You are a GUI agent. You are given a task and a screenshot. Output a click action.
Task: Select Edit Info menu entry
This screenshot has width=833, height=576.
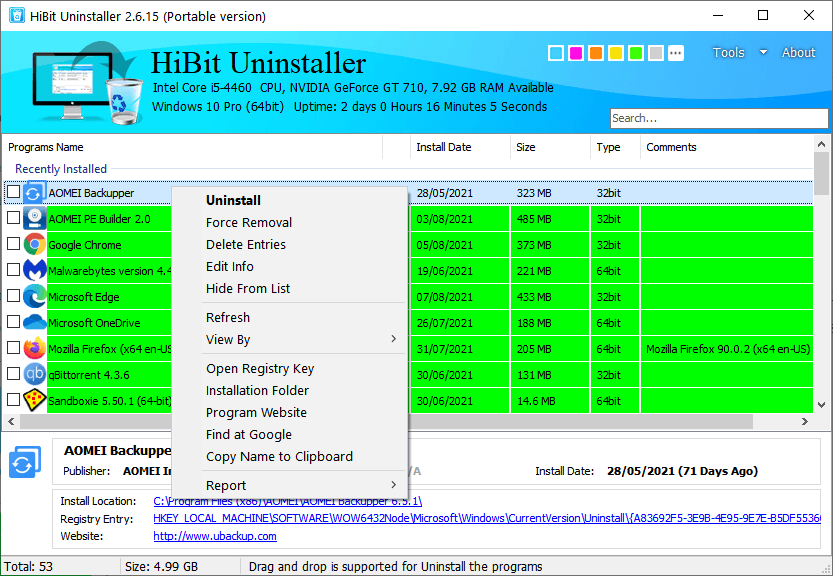290,267
